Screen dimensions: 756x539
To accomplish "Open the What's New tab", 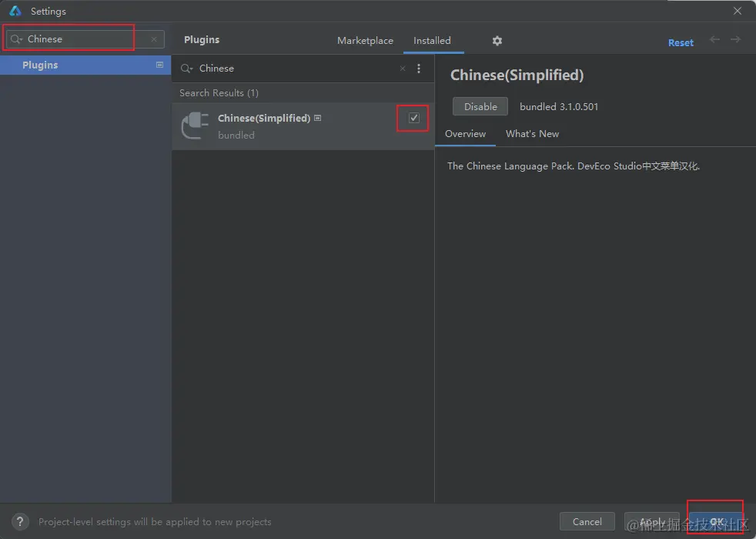I will [x=532, y=134].
